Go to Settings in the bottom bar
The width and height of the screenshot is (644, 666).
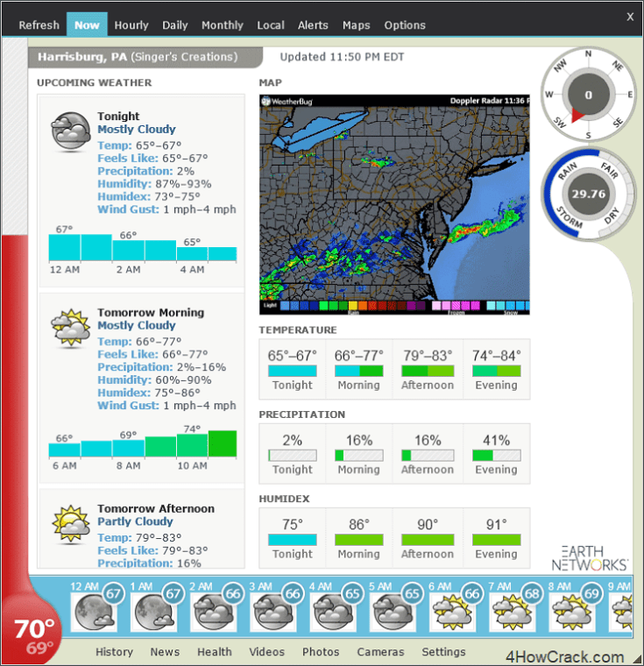443,652
